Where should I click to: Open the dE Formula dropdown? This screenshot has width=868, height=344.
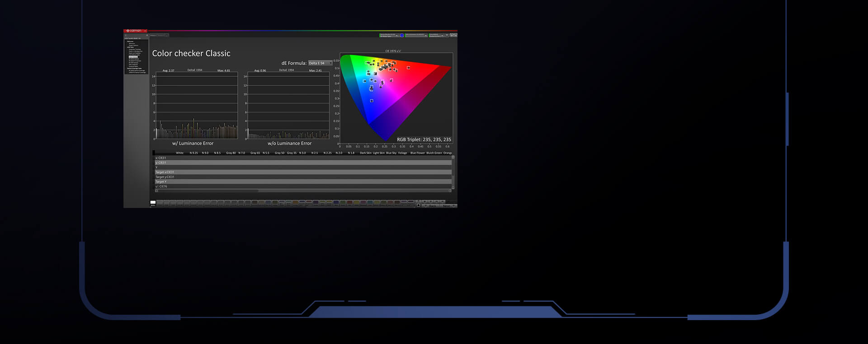click(x=320, y=63)
